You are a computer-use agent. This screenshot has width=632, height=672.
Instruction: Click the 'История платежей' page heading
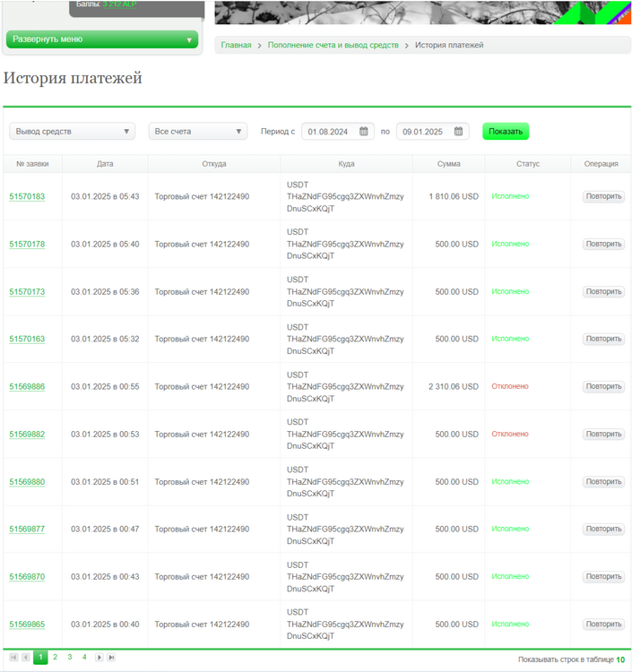point(73,78)
